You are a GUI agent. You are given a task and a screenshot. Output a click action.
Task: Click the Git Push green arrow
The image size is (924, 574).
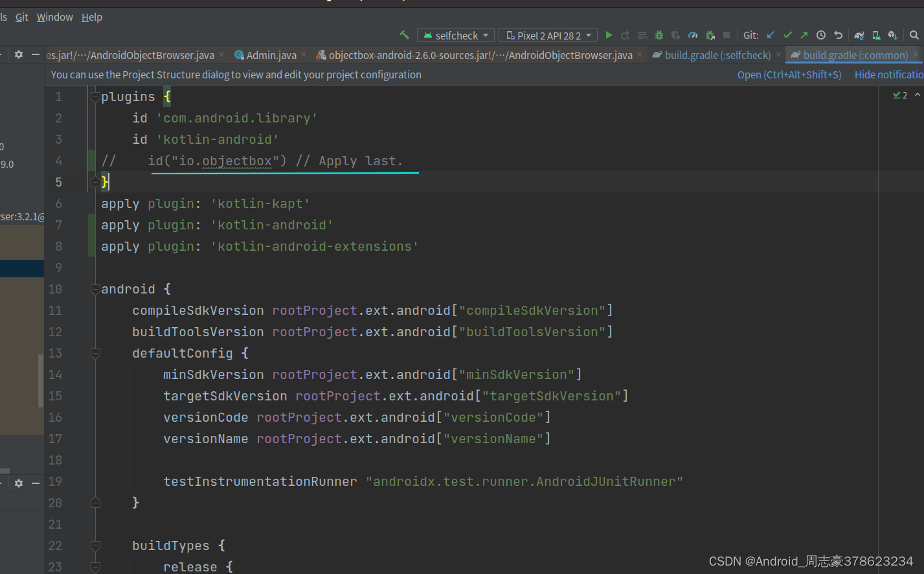point(804,35)
